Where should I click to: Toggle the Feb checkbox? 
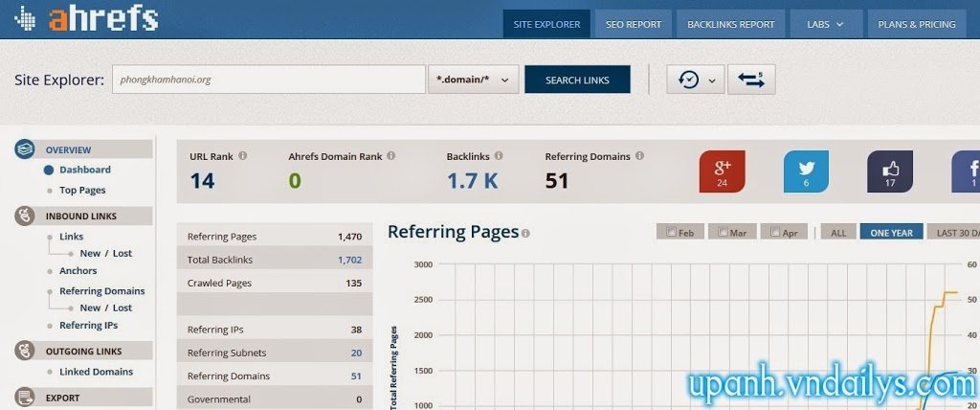click(x=671, y=232)
